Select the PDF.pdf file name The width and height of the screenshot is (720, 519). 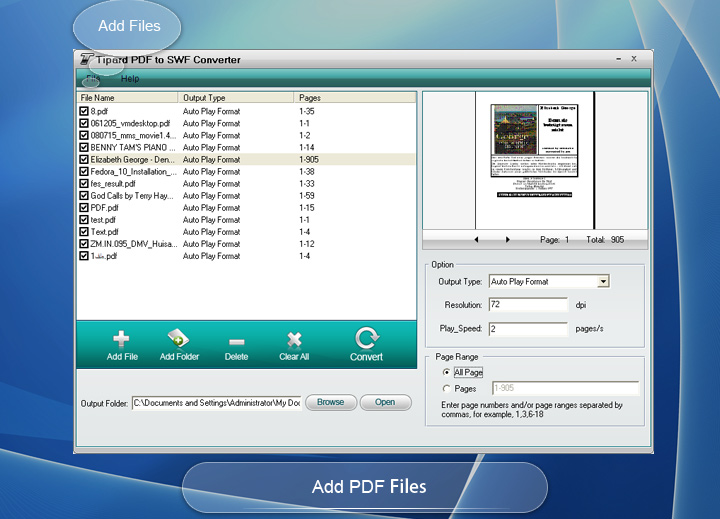(104, 208)
